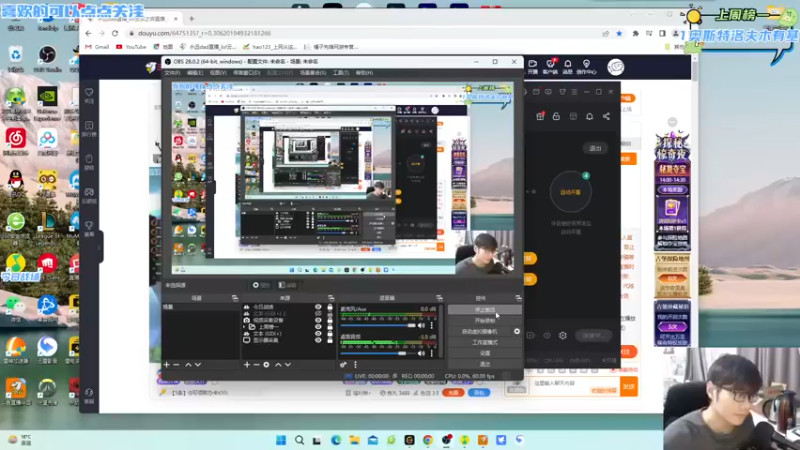
Task: Open advanced audio properties gear in mixer
Action: coord(343,365)
